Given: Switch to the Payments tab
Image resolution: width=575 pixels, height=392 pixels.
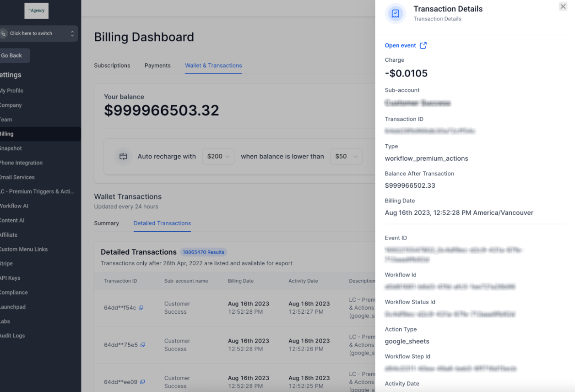Looking at the screenshot, I should (157, 65).
